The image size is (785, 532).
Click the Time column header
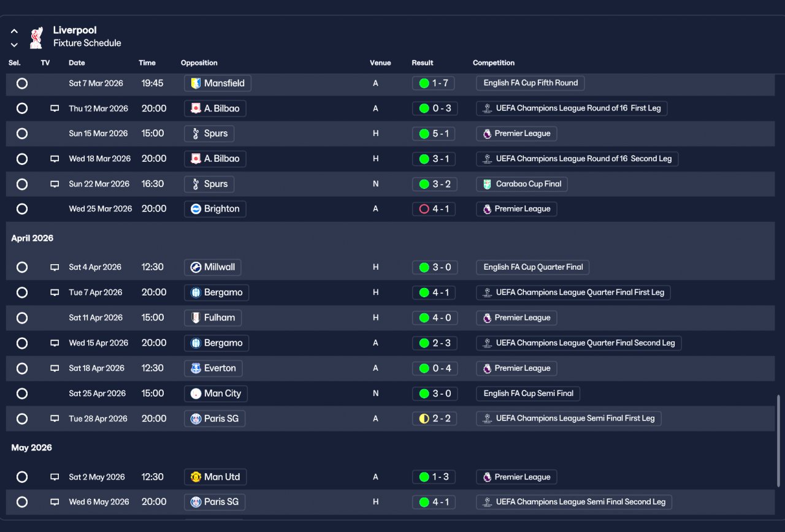147,63
